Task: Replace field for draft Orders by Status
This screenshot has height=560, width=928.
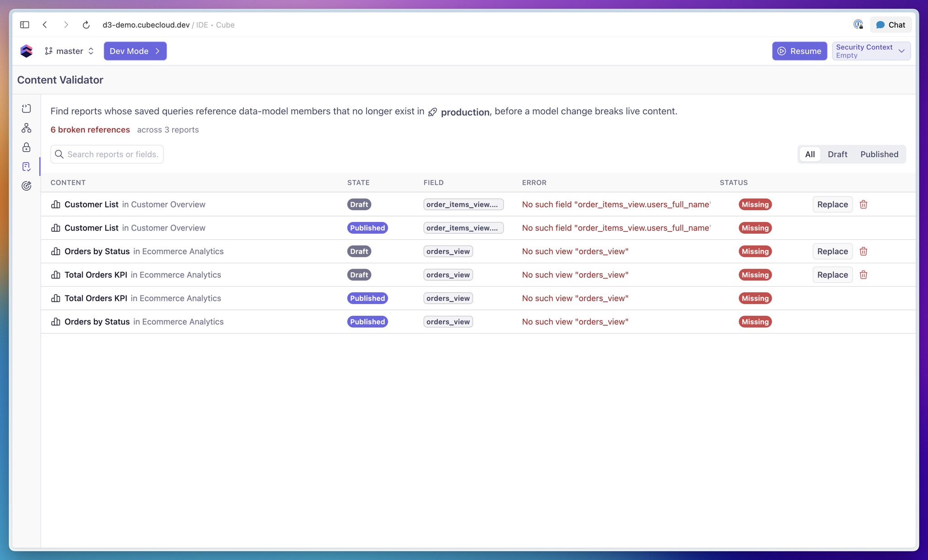Action: [x=832, y=251]
